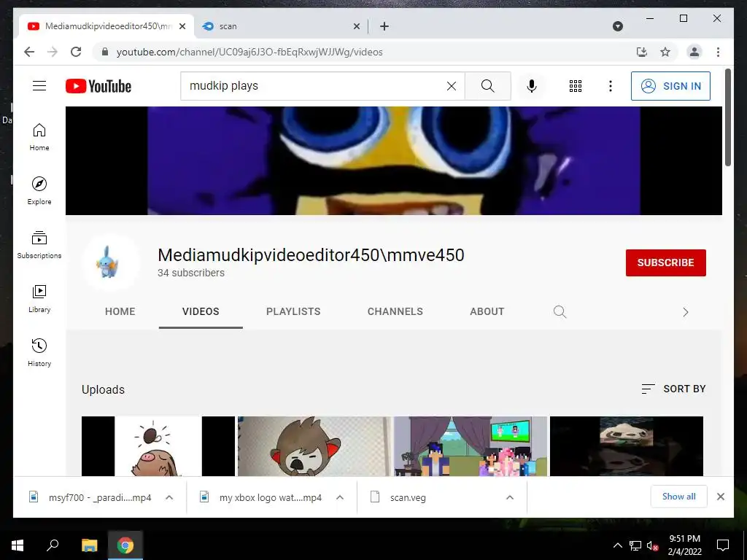The image size is (747, 560).
Task: Expand options for msyf700 download
Action: pos(169,497)
